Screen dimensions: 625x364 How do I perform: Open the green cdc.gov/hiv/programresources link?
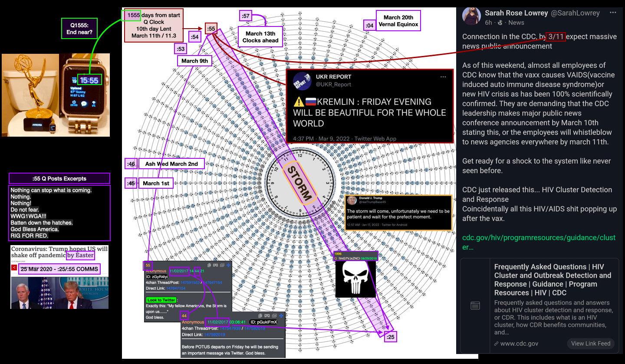539,243
